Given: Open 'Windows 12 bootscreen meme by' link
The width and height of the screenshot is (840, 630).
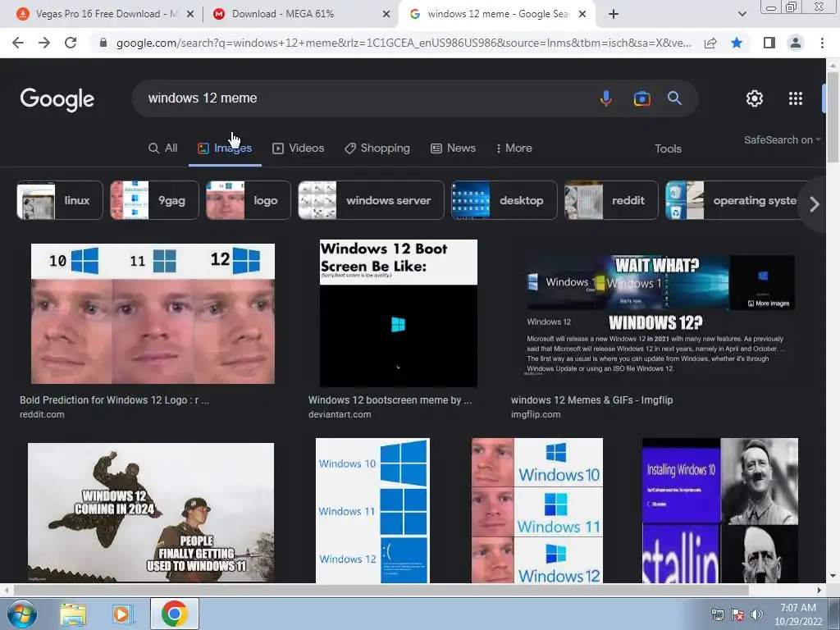Looking at the screenshot, I should [x=390, y=400].
